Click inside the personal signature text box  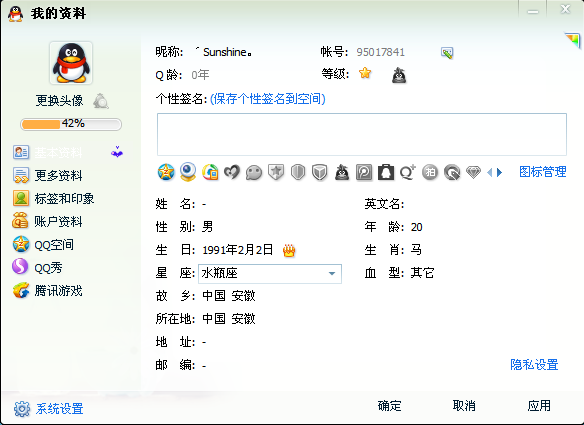coord(362,134)
